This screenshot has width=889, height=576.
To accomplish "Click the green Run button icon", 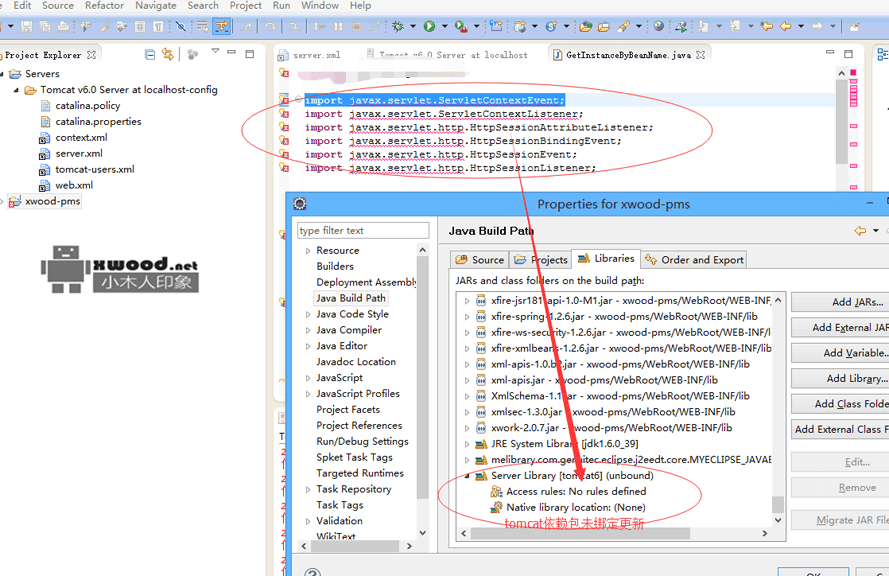I will 429,26.
